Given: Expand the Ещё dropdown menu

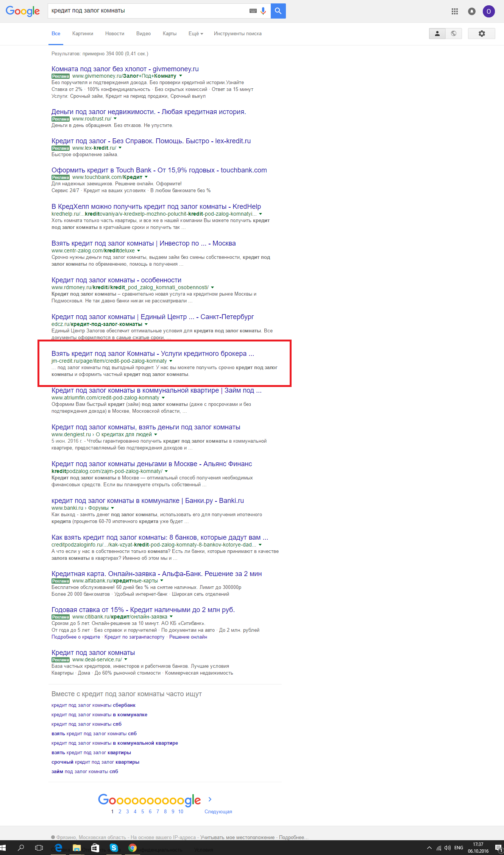Looking at the screenshot, I should point(196,33).
